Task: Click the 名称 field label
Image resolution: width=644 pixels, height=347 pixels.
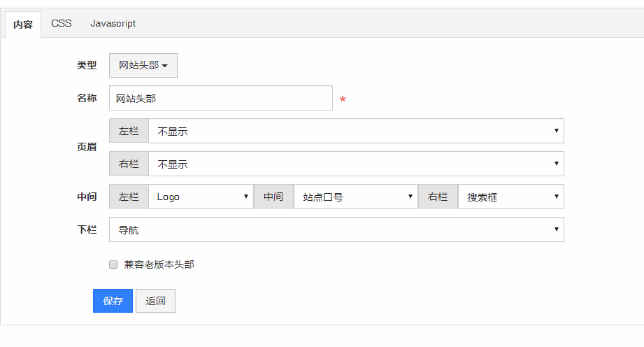Action: click(87, 98)
